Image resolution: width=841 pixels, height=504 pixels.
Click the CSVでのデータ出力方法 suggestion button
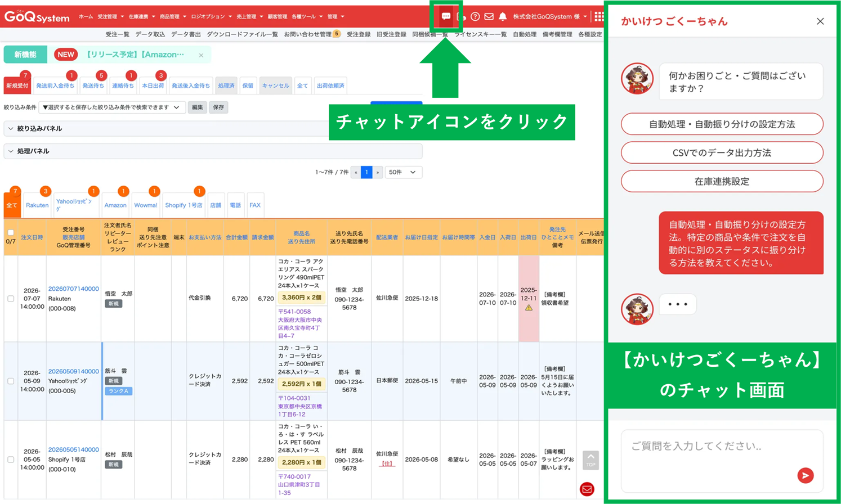(722, 153)
